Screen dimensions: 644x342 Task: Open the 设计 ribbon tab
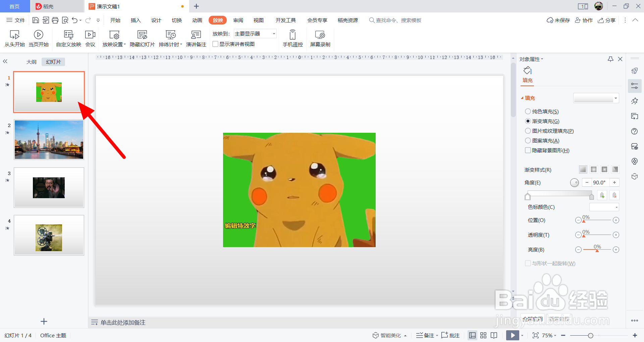coord(156,20)
